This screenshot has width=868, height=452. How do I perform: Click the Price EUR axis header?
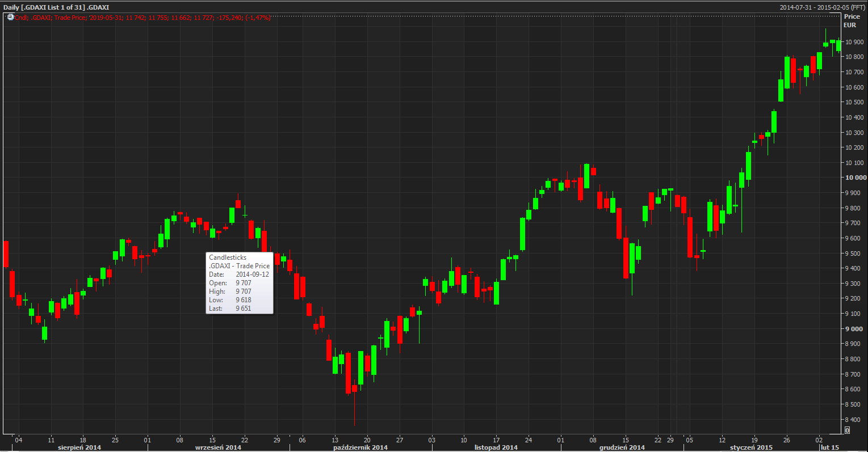click(x=851, y=21)
